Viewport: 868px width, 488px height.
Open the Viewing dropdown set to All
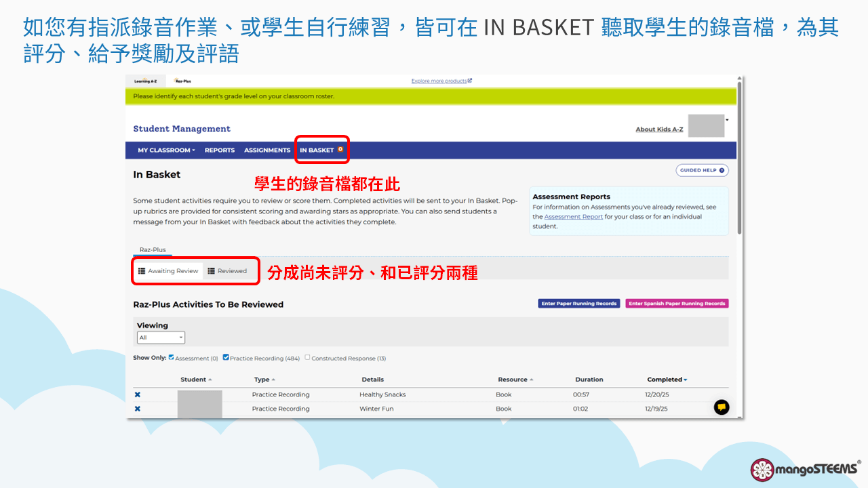tap(161, 338)
